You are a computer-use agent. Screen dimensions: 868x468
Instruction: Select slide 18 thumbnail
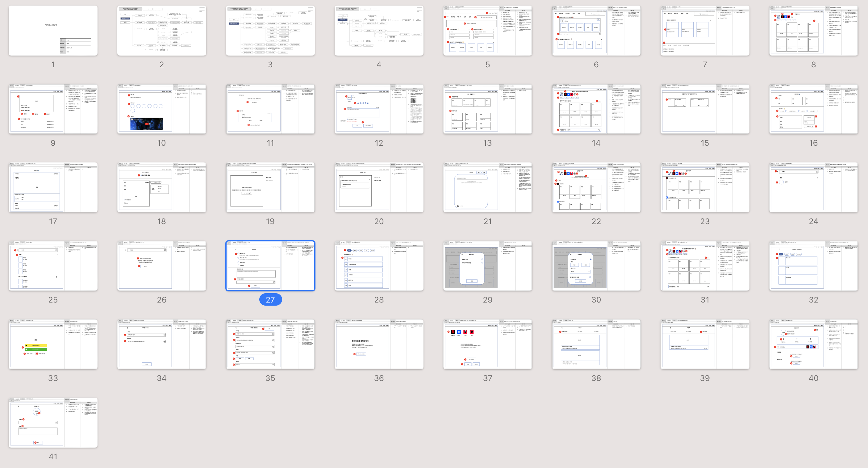point(162,187)
